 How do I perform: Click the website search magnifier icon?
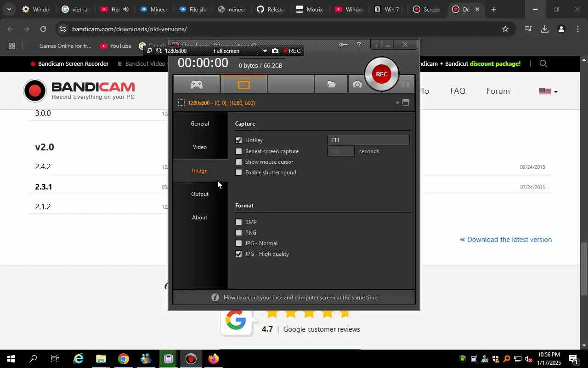[543, 64]
